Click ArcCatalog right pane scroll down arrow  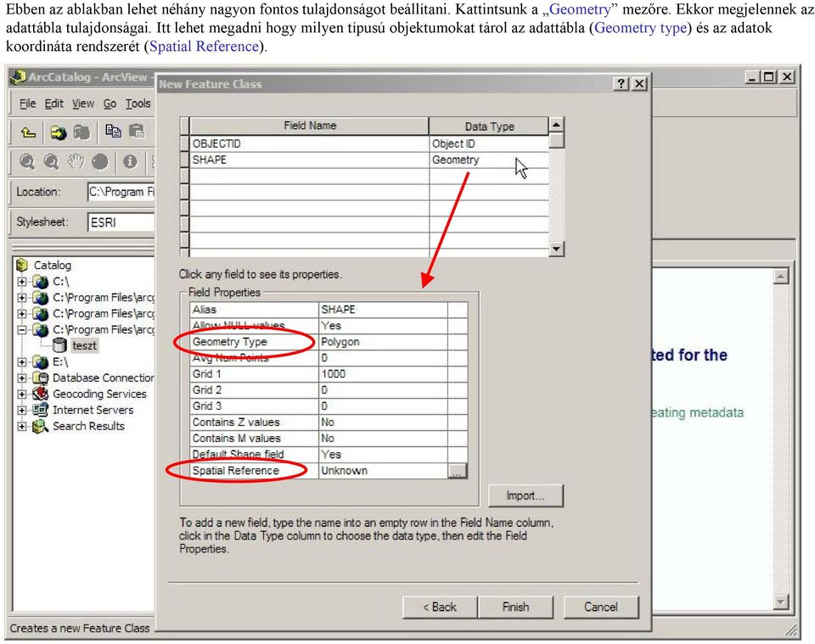(x=781, y=602)
